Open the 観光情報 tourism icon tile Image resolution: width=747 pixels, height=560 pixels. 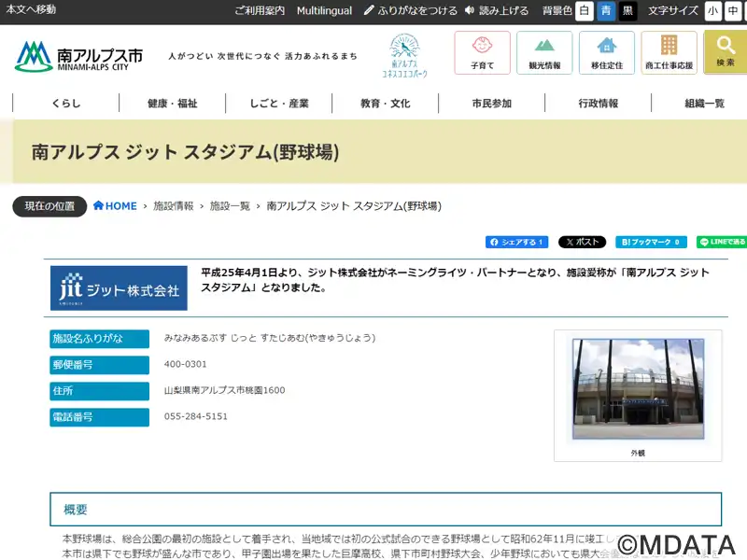pos(544,52)
